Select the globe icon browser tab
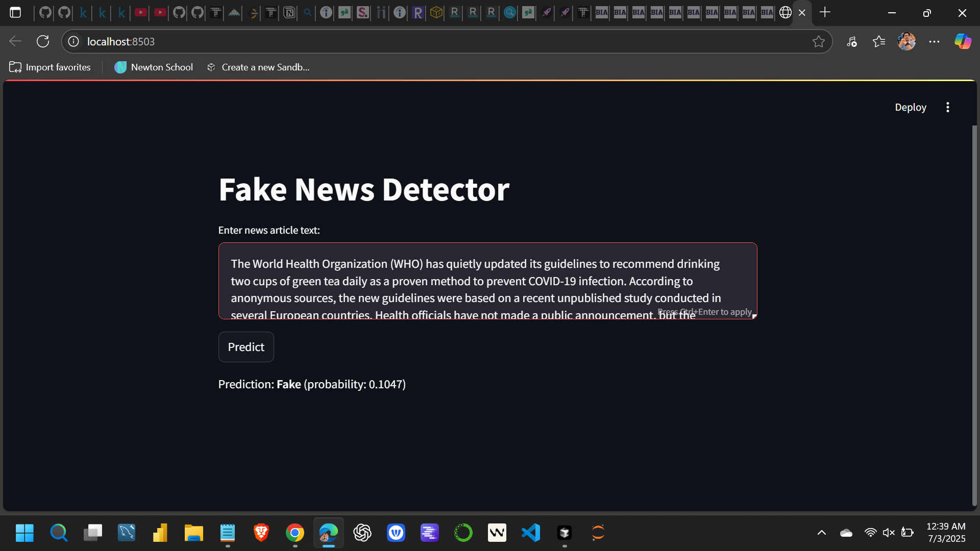Screen dimensions: 980x551 click(785, 13)
